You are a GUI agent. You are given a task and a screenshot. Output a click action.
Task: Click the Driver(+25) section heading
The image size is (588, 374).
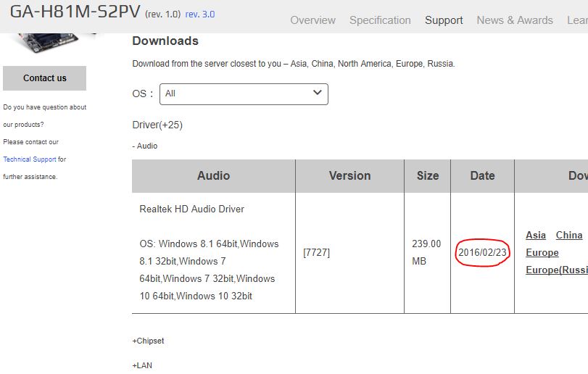point(157,125)
